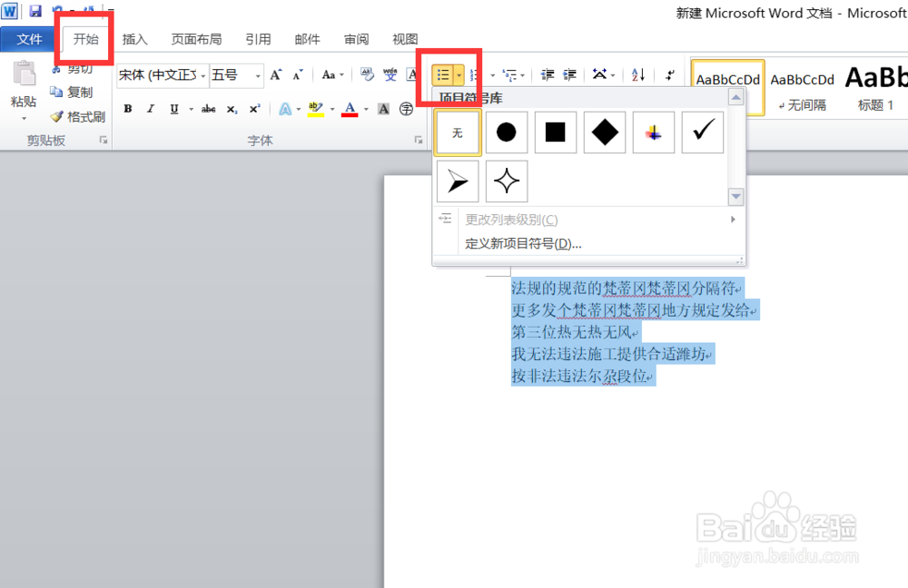Choose the four-point star outline bullet
Image resolution: width=908 pixels, height=588 pixels.
[506, 181]
